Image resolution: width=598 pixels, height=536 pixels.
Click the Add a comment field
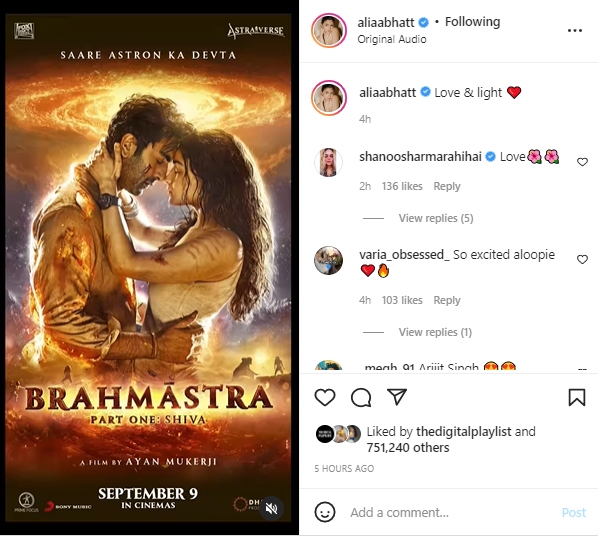coord(450,512)
